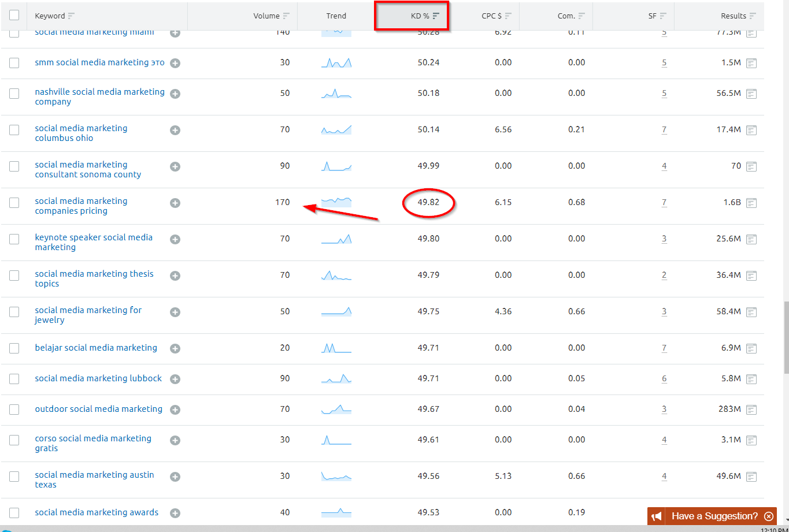Click the Results column sort icon
This screenshot has height=532, width=789.
tap(752, 16)
